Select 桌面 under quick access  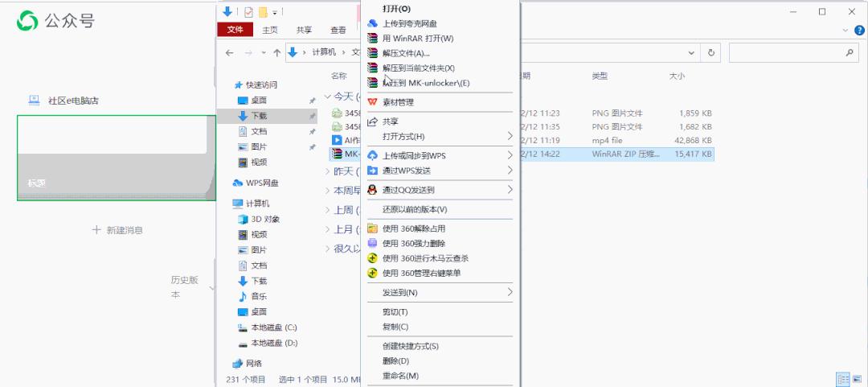point(259,101)
